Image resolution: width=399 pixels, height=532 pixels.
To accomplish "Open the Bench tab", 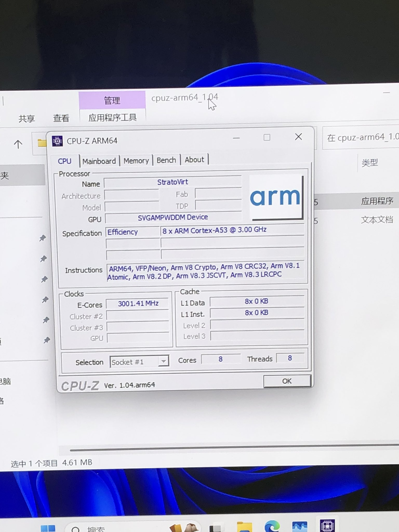I will (166, 160).
